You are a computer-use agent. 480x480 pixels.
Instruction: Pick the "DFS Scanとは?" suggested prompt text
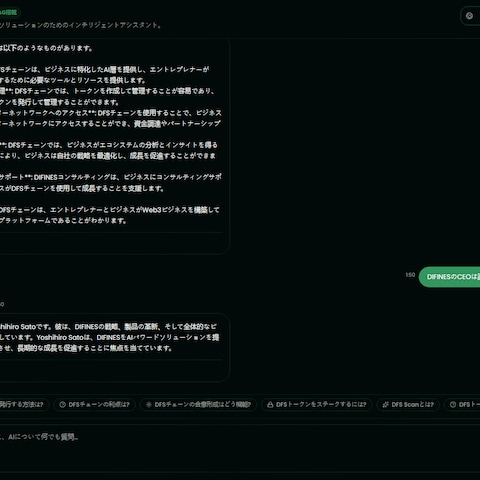coord(413,404)
